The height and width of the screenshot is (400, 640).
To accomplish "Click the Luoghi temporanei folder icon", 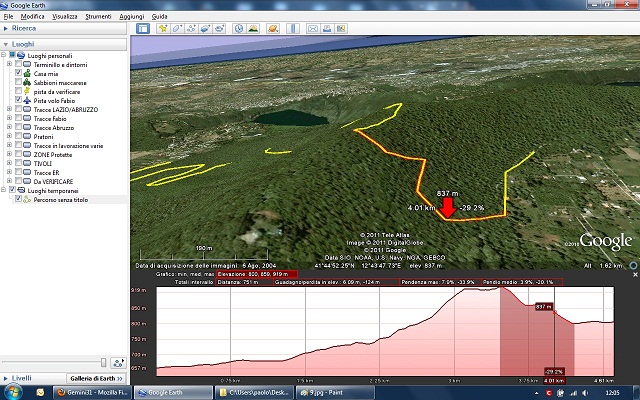I will (21, 191).
